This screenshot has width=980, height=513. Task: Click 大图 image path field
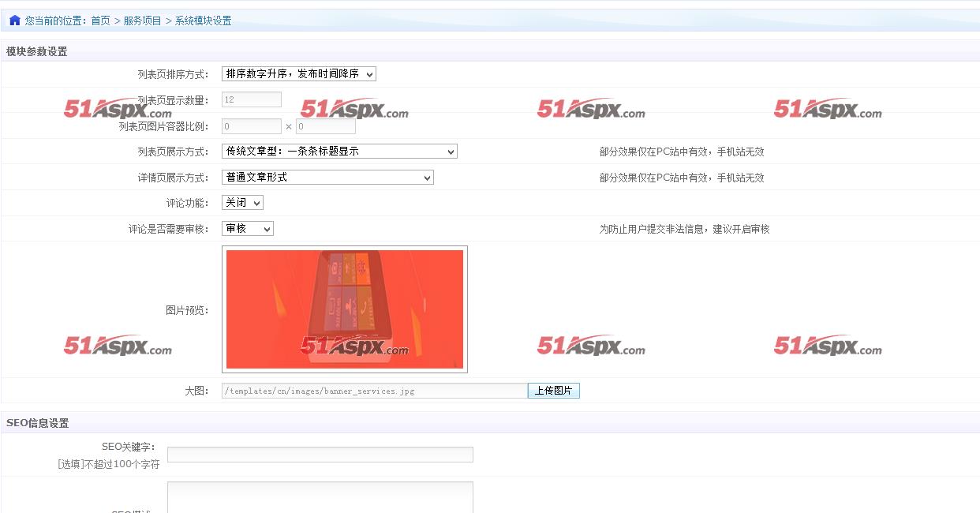(375, 391)
